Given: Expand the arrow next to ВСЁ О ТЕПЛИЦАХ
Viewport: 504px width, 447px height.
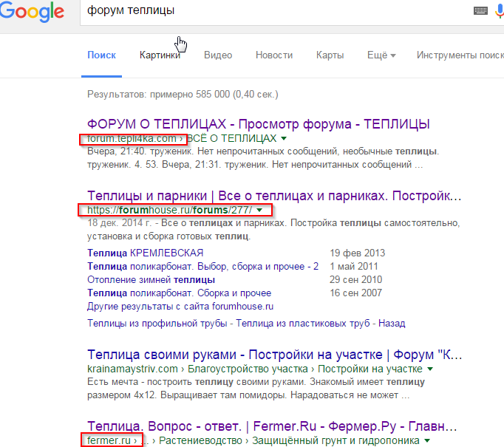Looking at the screenshot, I should tap(284, 138).
